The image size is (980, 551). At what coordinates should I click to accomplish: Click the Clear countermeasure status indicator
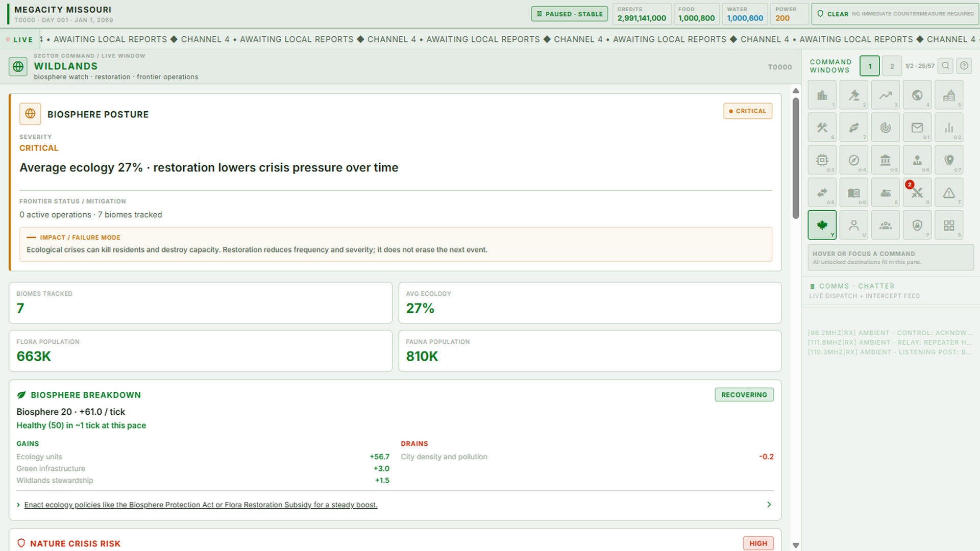pos(895,14)
